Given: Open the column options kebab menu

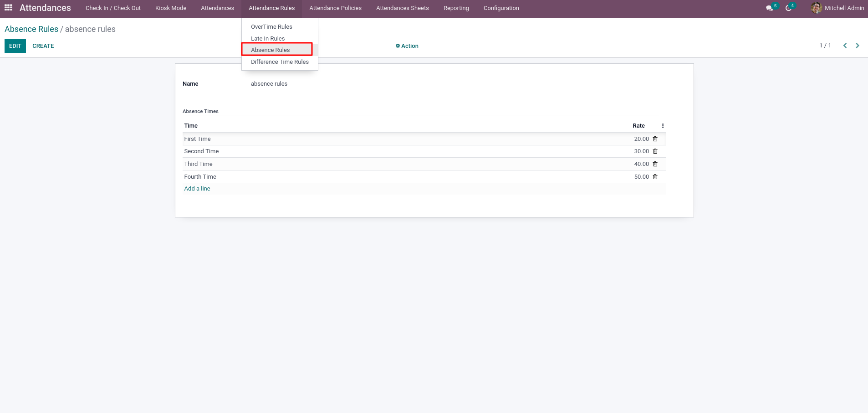Looking at the screenshot, I should click(x=663, y=126).
